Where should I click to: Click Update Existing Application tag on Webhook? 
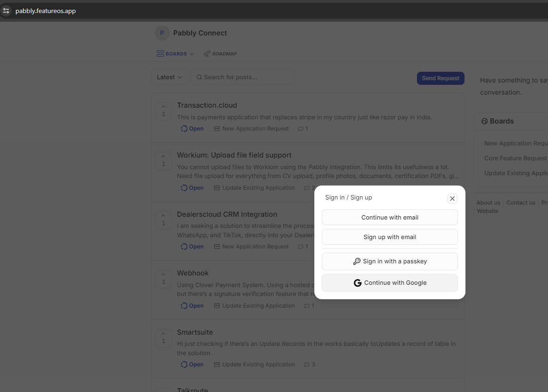[x=255, y=306]
